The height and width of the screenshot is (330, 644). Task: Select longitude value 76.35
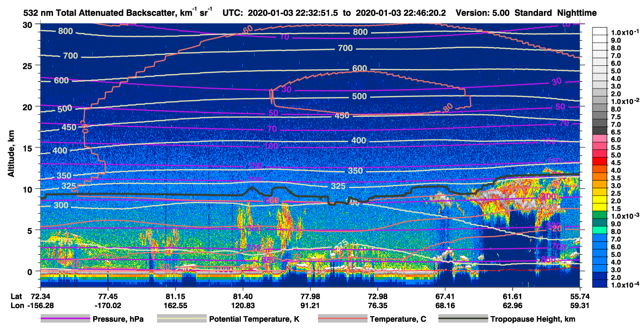pyautogui.click(x=377, y=305)
